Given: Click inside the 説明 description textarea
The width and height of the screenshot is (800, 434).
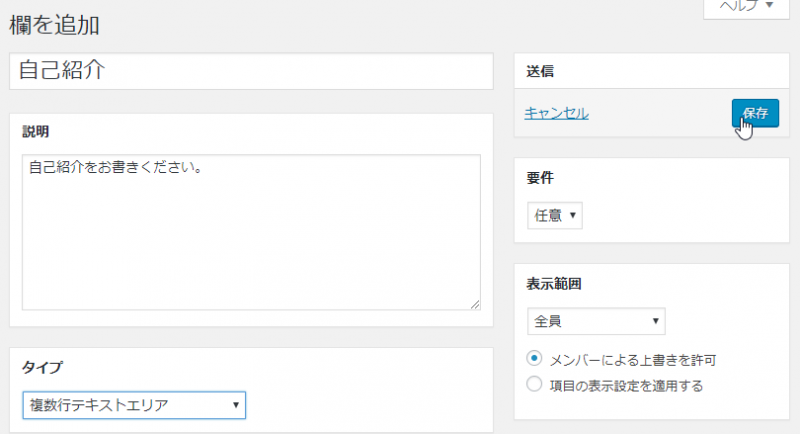Looking at the screenshot, I should 250,240.
